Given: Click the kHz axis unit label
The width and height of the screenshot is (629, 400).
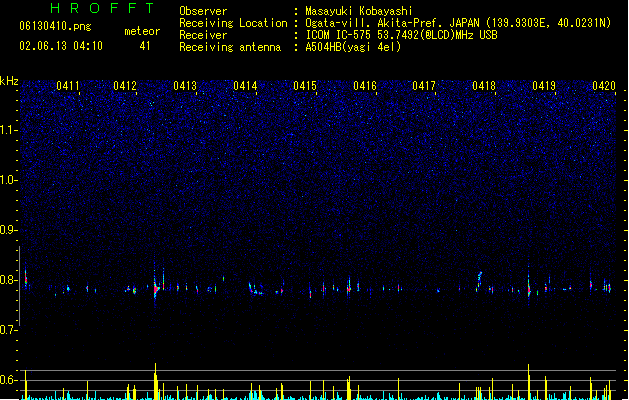Looking at the screenshot, I should (9, 81).
